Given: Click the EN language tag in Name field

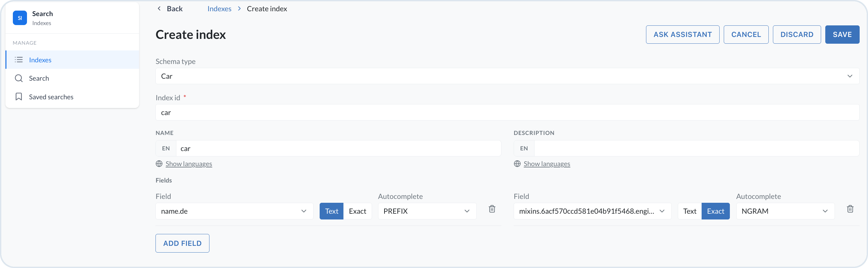Looking at the screenshot, I should 166,148.
